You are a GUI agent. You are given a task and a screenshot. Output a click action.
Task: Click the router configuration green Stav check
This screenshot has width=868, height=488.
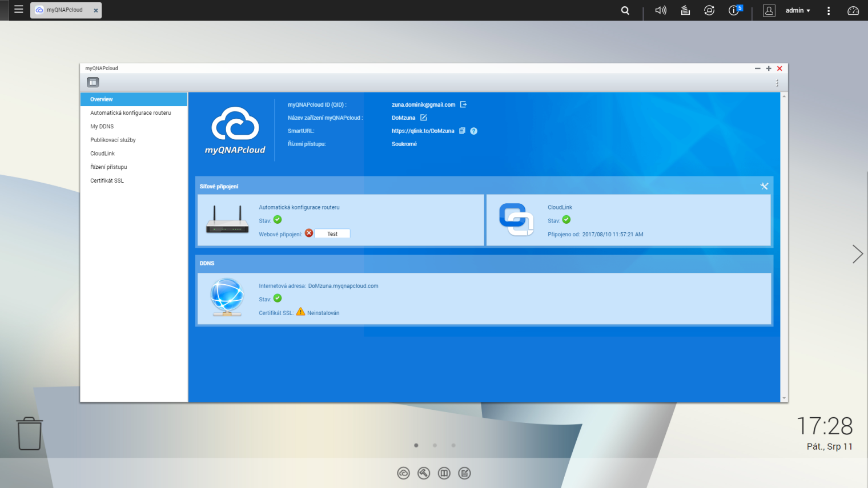[278, 220]
